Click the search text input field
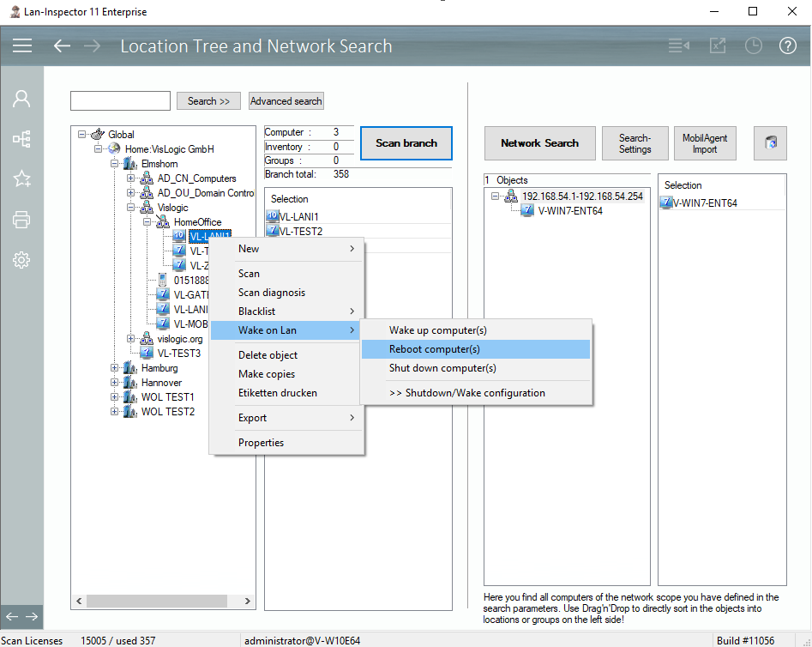The image size is (812, 647). 120,101
